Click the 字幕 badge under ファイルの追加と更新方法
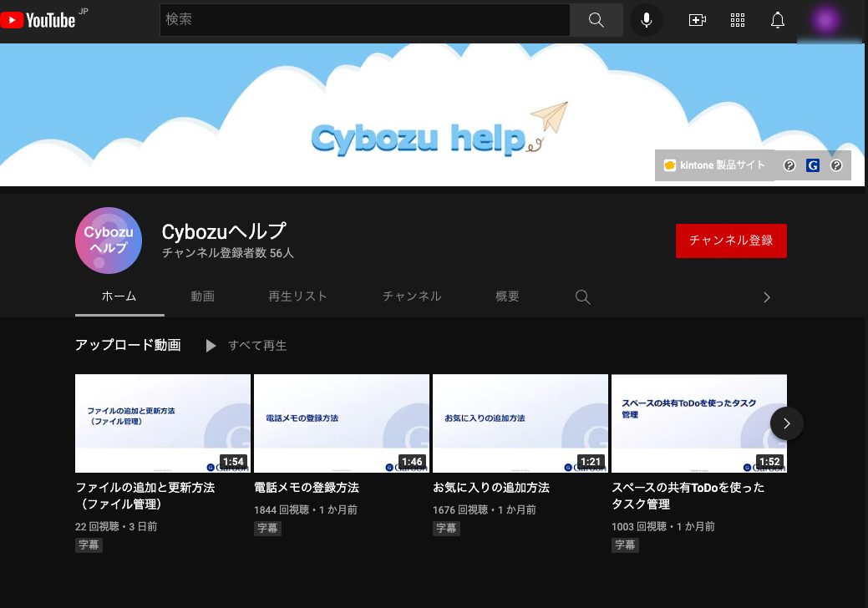The image size is (868, 608). [x=89, y=545]
